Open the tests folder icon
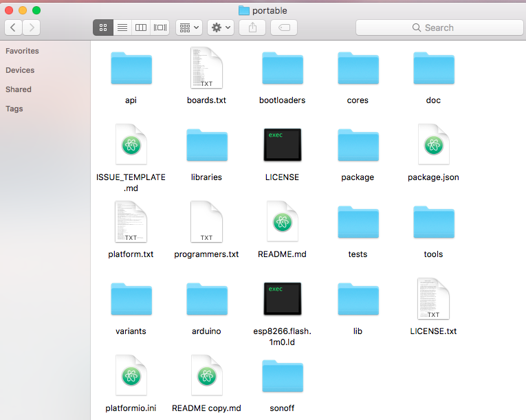The image size is (526, 420). click(x=358, y=222)
